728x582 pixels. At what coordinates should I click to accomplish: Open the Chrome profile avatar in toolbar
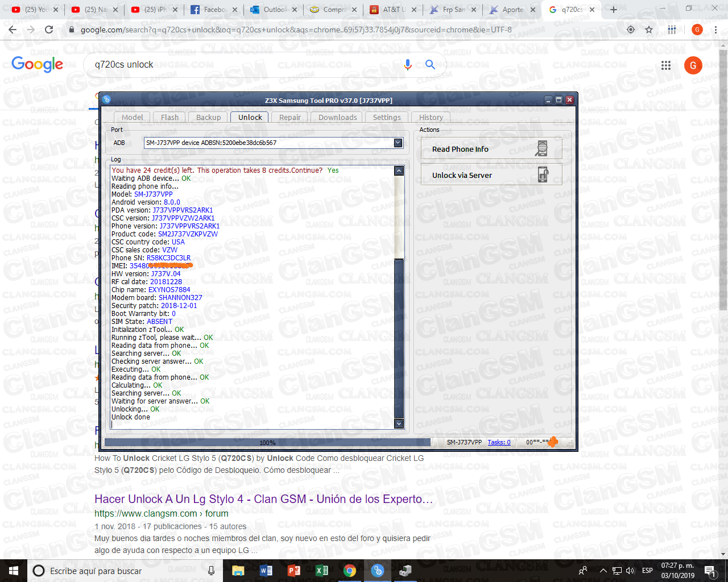[x=697, y=30]
